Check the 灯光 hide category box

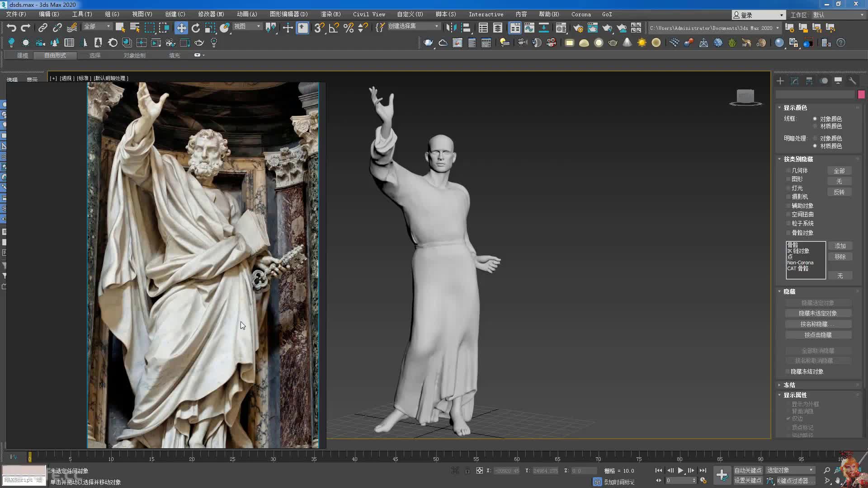tap(788, 188)
